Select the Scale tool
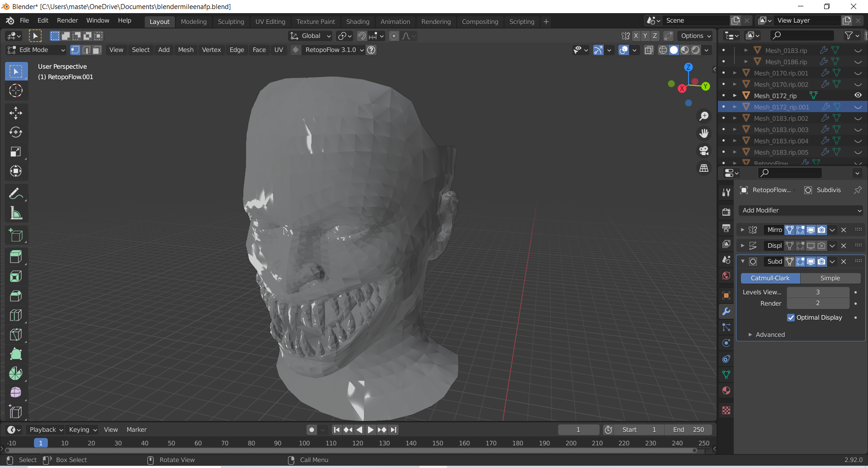Image resolution: width=868 pixels, height=468 pixels. (x=16, y=151)
